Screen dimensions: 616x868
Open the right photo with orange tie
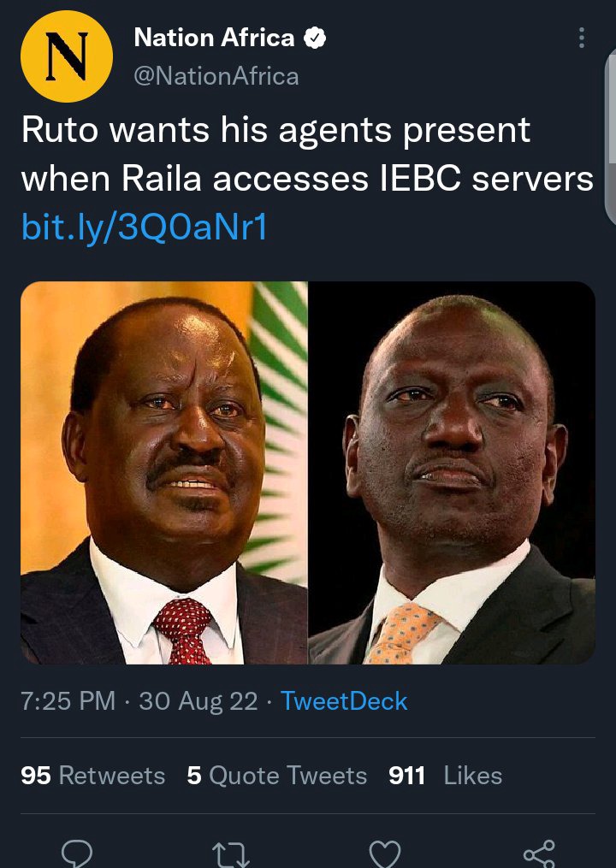point(452,473)
